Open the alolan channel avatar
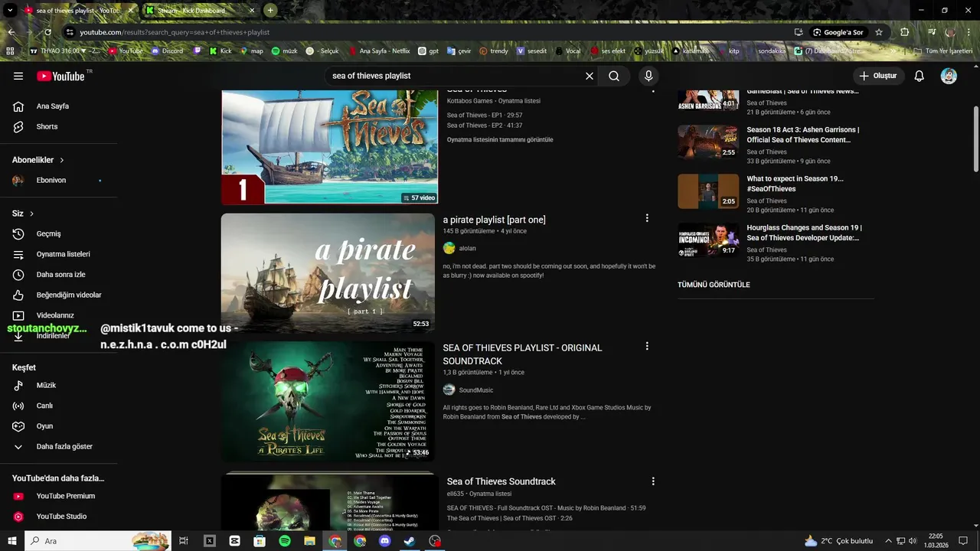 [x=449, y=248]
